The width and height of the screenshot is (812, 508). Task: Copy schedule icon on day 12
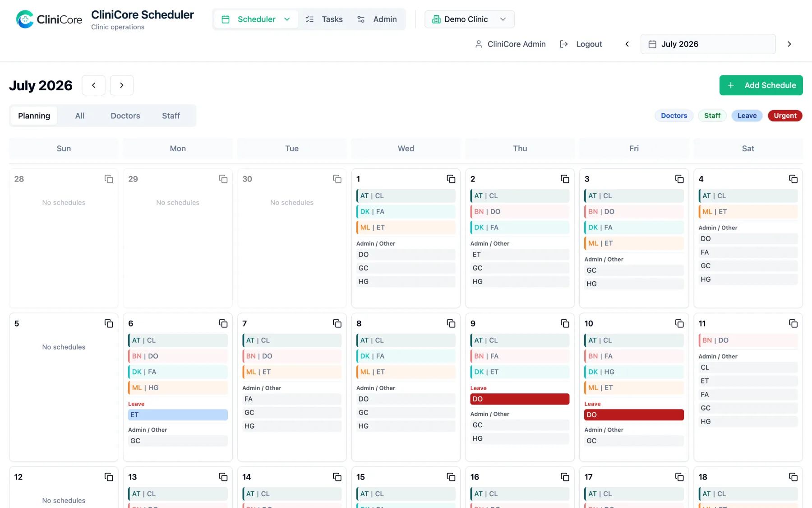pos(109,477)
